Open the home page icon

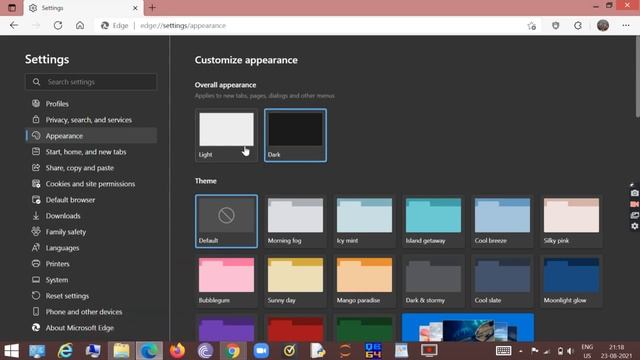(x=80, y=25)
